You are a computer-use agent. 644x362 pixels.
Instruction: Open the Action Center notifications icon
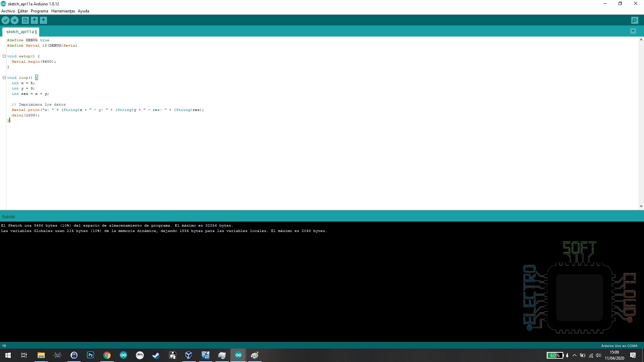click(633, 355)
